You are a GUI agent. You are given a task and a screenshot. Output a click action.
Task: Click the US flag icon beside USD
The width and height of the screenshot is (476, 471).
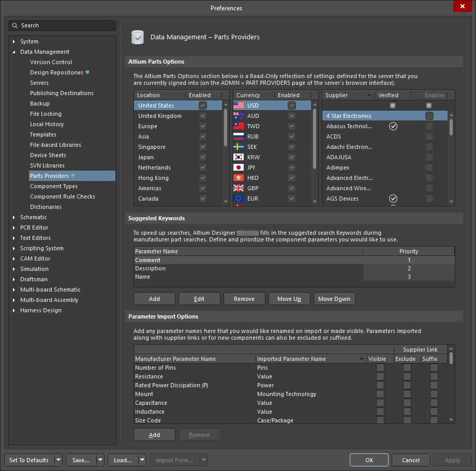coord(238,105)
